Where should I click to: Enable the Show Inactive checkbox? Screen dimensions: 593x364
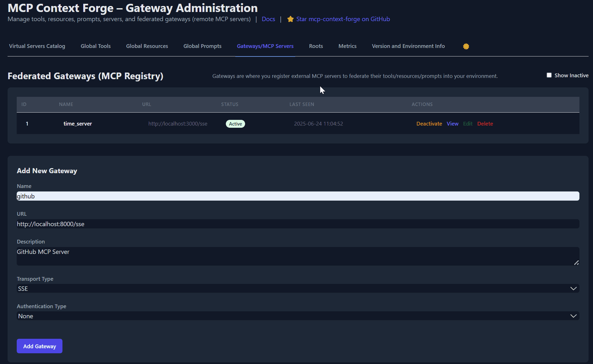point(549,75)
